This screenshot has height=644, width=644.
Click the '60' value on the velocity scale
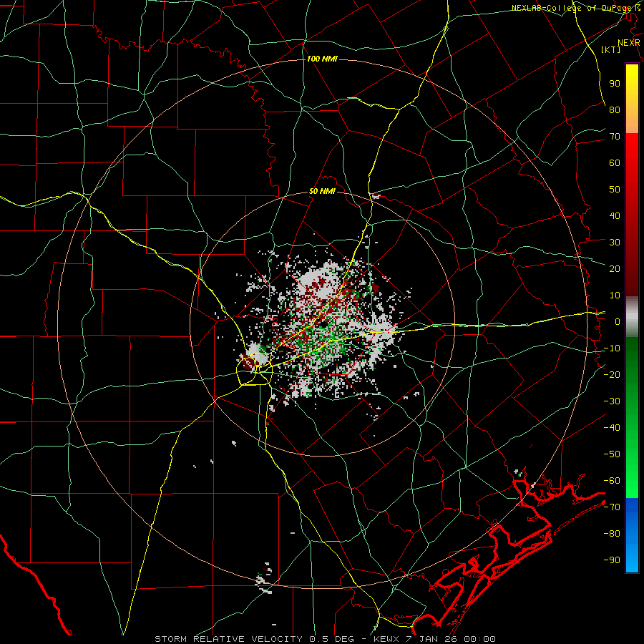(x=615, y=163)
